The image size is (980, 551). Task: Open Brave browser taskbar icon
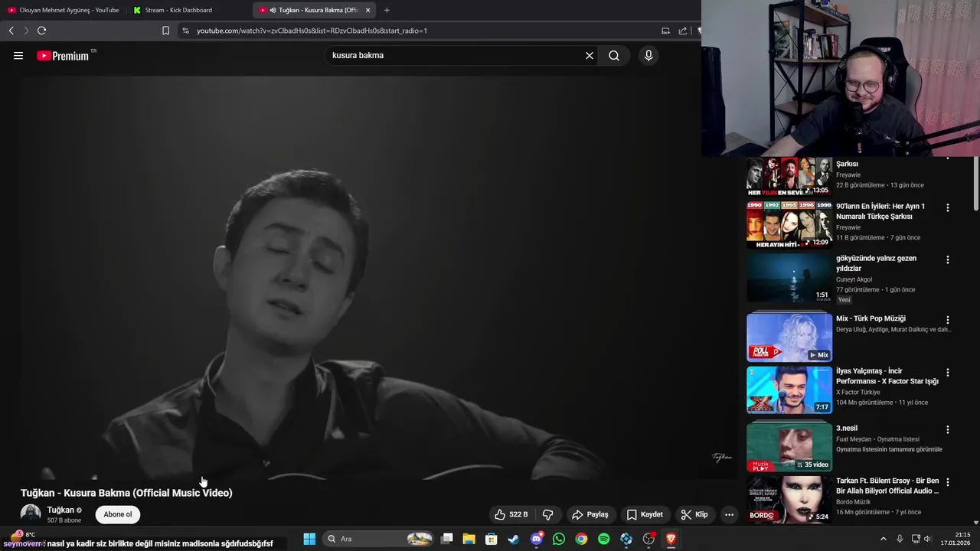pos(671,539)
